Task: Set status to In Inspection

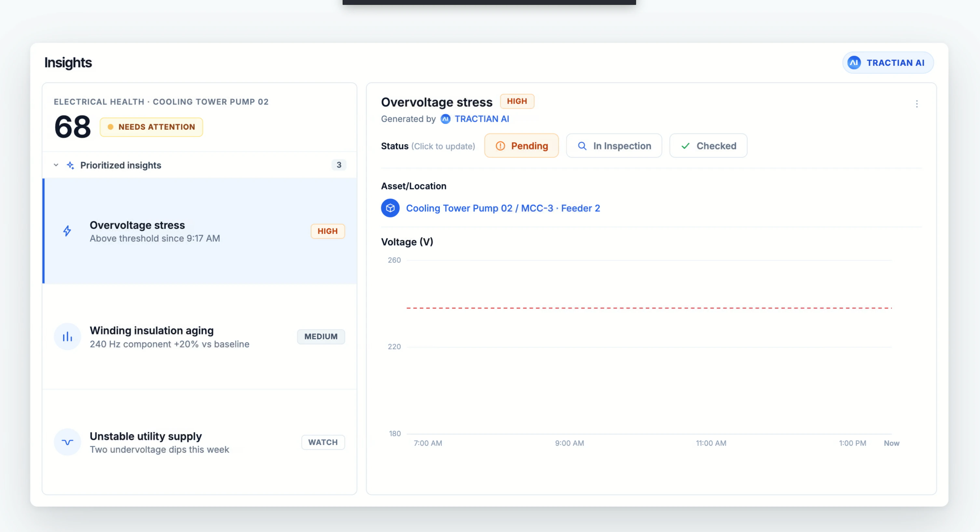Action: (x=614, y=146)
